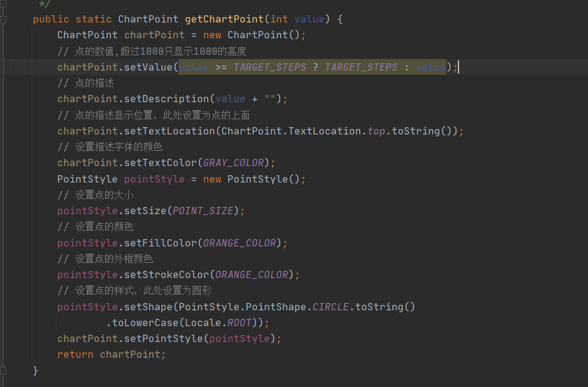Click TARGET_STEPS following the ? operator

click(361, 67)
